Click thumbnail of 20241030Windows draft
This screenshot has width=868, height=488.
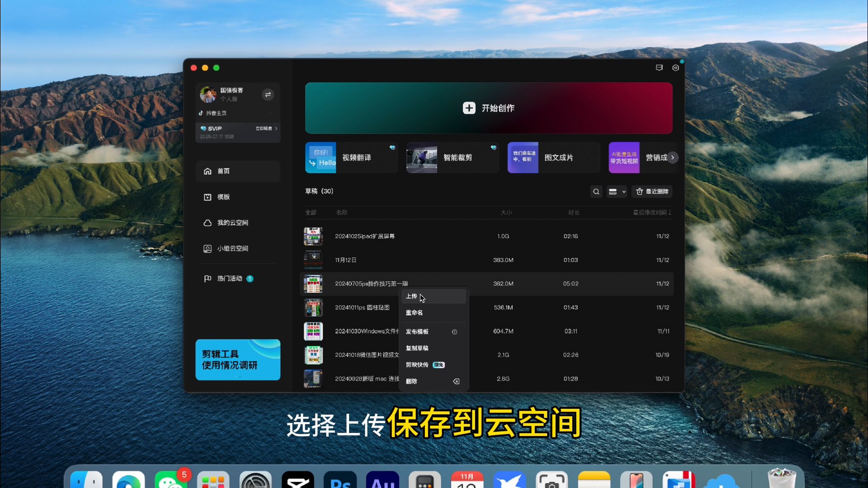(x=313, y=331)
